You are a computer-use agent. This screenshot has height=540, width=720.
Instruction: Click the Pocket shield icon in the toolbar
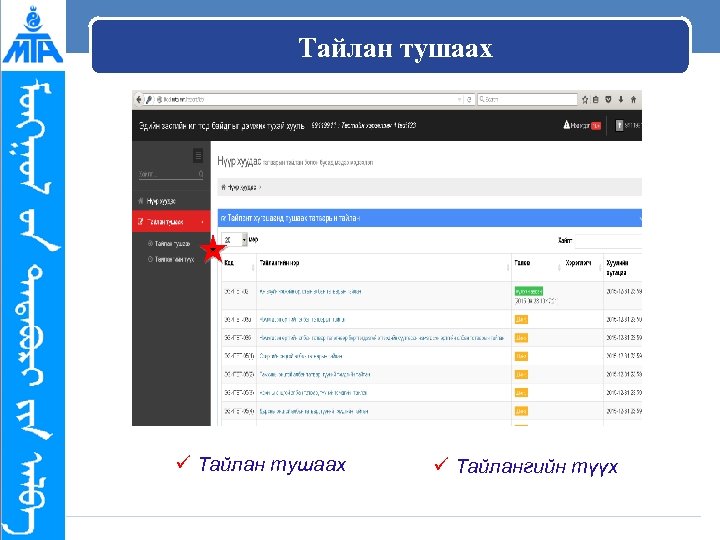(x=608, y=99)
